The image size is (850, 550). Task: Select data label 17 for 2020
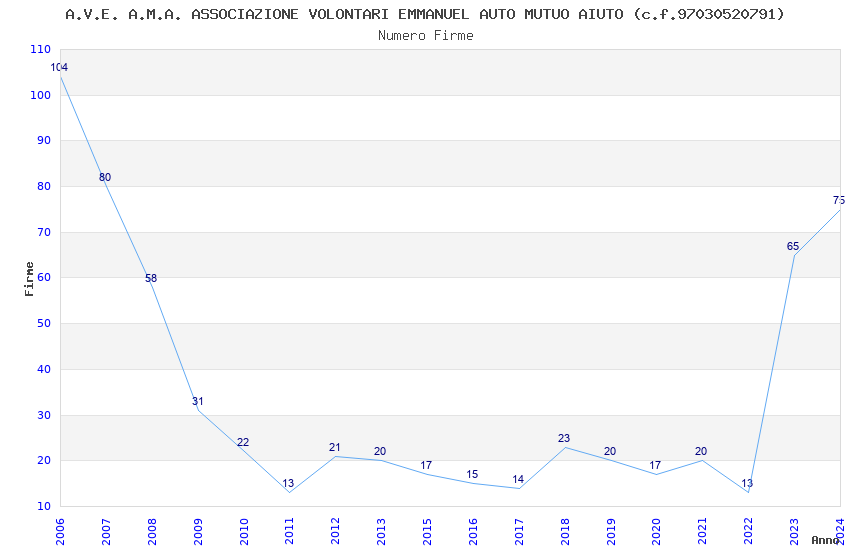(655, 465)
